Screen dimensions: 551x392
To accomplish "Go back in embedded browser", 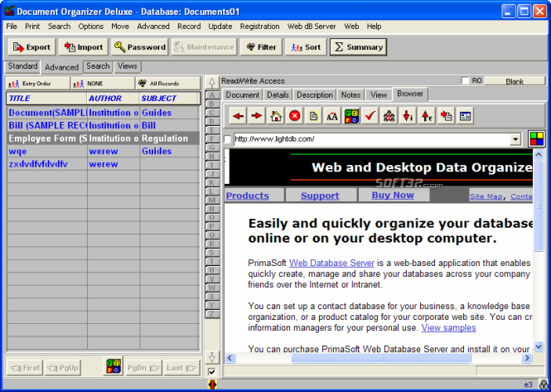I will (239, 116).
